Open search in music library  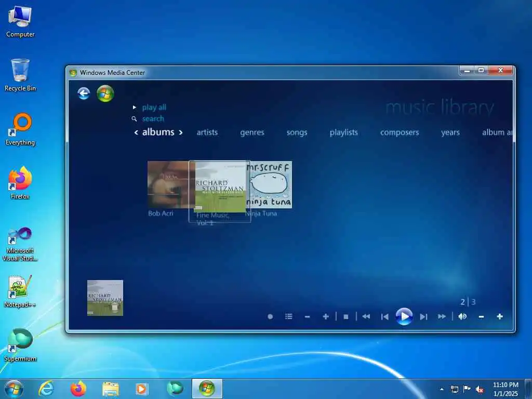pos(153,119)
